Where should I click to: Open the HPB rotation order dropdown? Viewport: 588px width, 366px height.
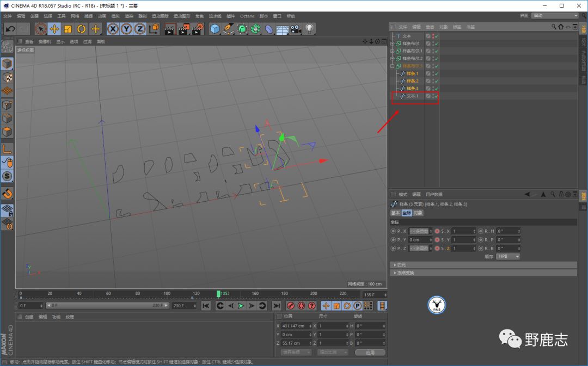point(508,256)
